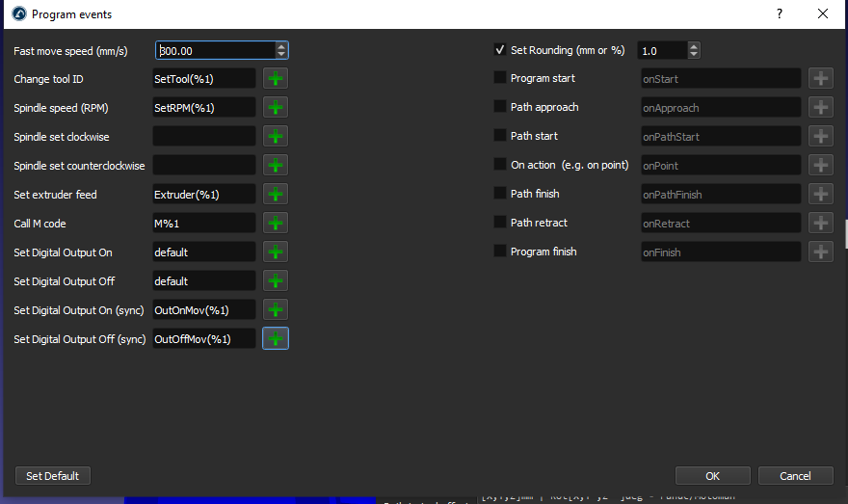The height and width of the screenshot is (504, 848).
Task: Click the green plus for Call M code
Action: click(276, 223)
